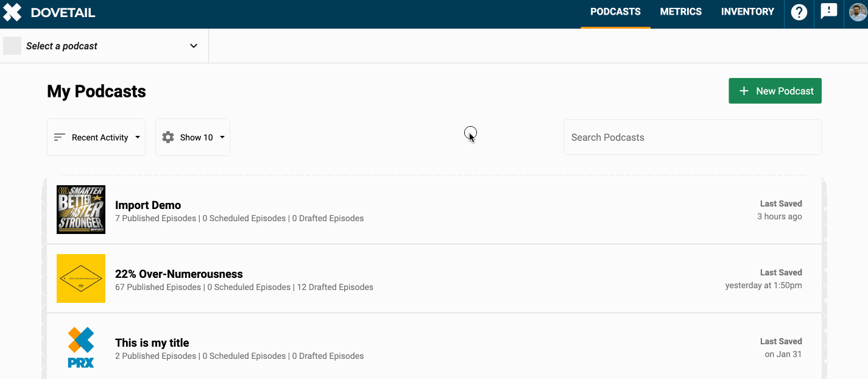Click the Smarter Better Faster Stronger thumbnail
This screenshot has height=379, width=868.
click(81, 210)
